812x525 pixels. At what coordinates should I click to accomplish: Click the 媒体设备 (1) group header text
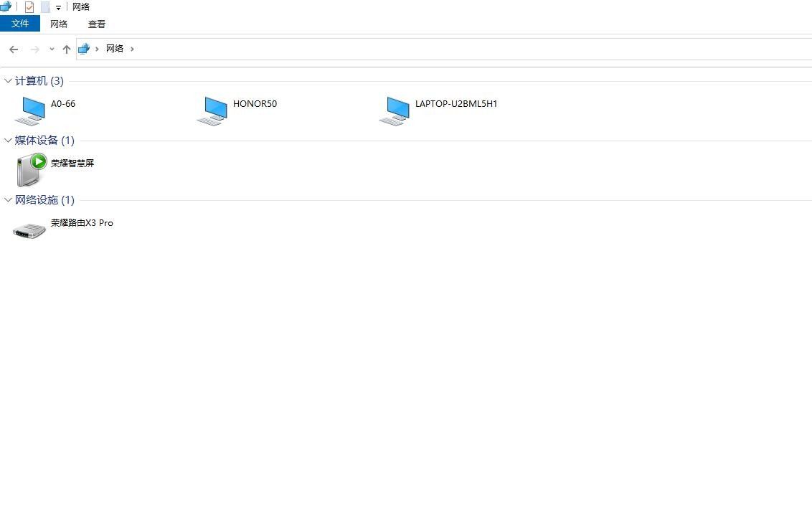point(44,141)
